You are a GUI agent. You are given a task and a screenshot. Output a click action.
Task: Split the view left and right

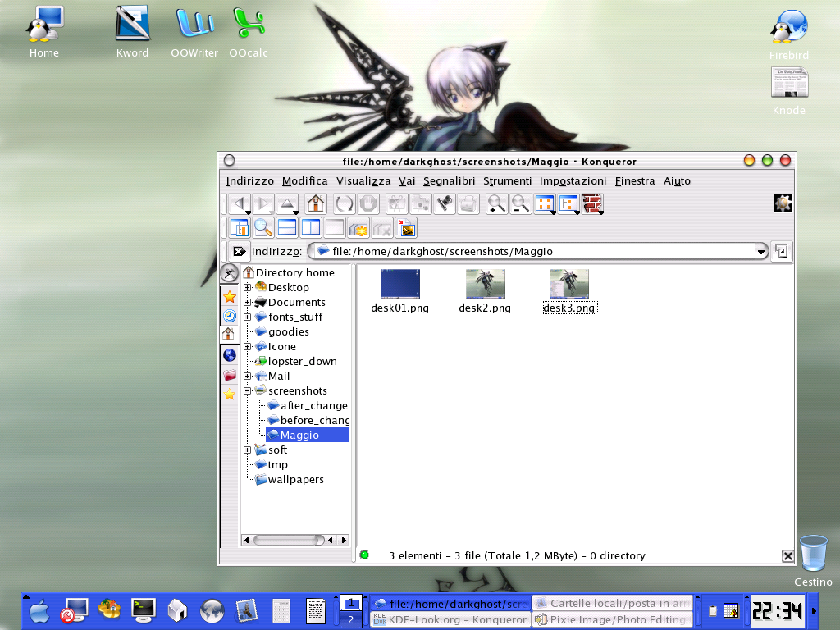tap(311, 229)
